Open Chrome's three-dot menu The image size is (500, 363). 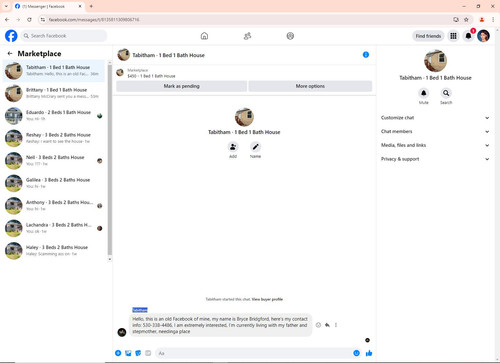(x=493, y=20)
